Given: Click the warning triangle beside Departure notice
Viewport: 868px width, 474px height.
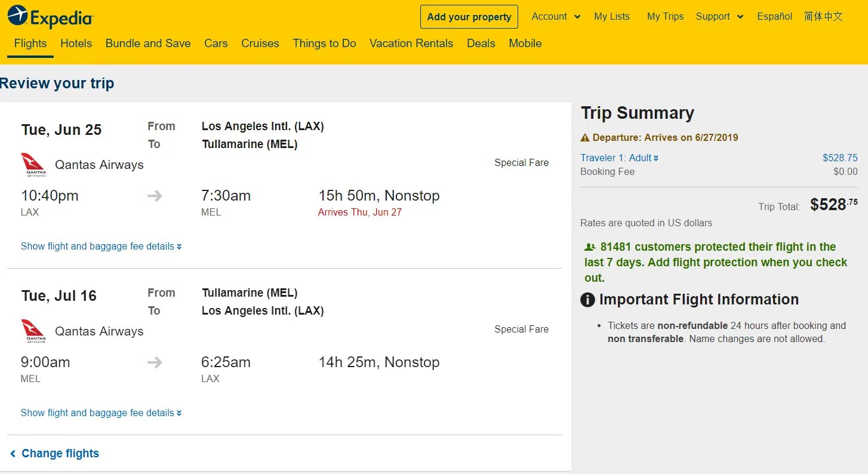Looking at the screenshot, I should 585,138.
